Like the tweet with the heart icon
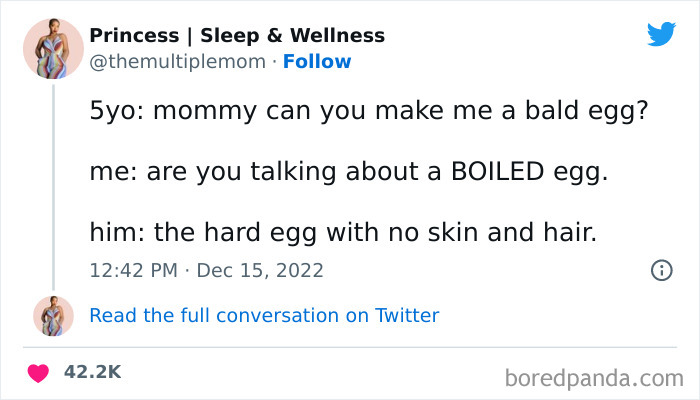 tap(40, 372)
